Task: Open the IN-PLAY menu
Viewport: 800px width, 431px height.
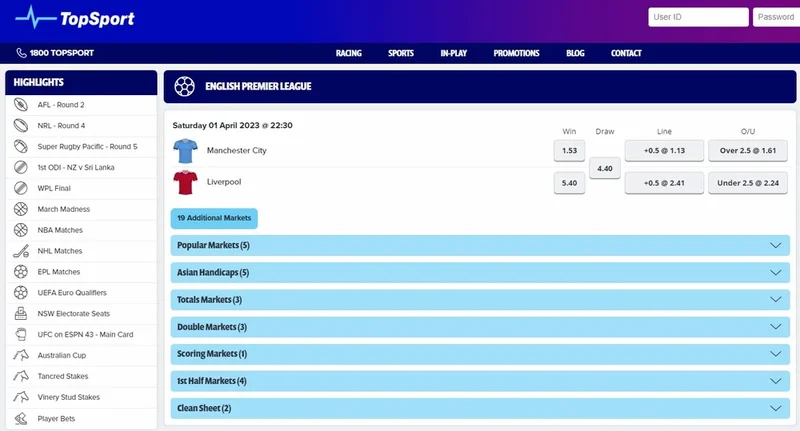Action: (454, 53)
